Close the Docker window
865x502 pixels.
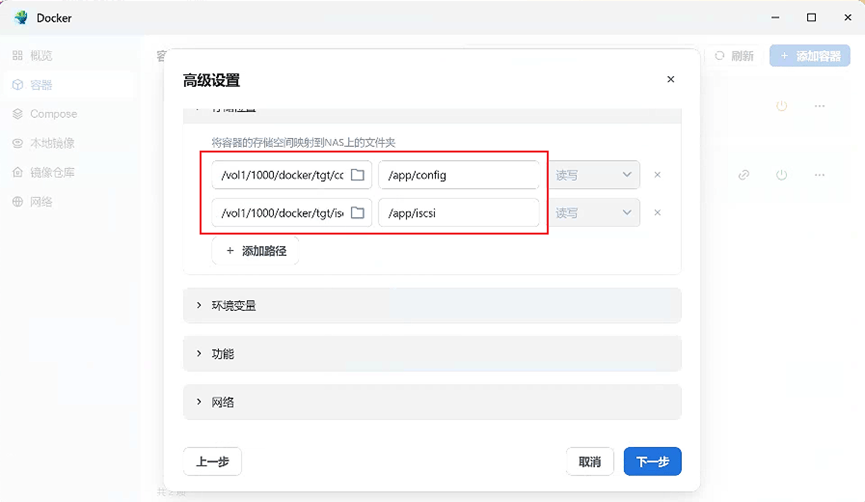pyautogui.click(x=848, y=18)
